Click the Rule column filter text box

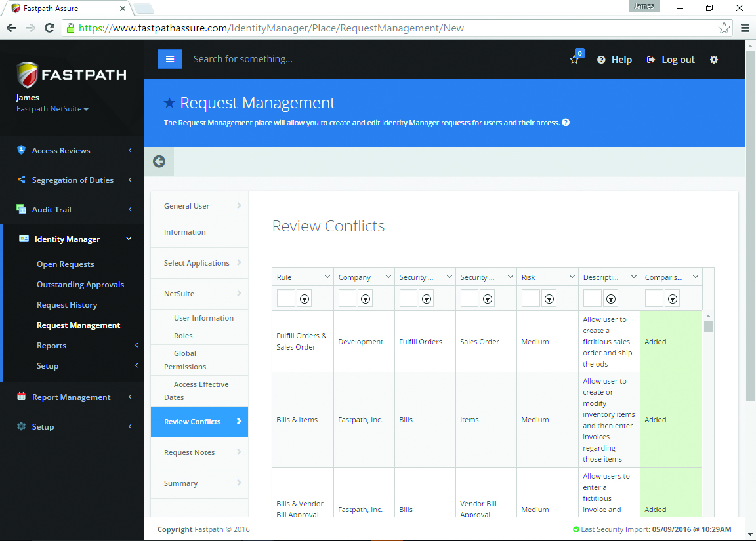click(x=286, y=298)
